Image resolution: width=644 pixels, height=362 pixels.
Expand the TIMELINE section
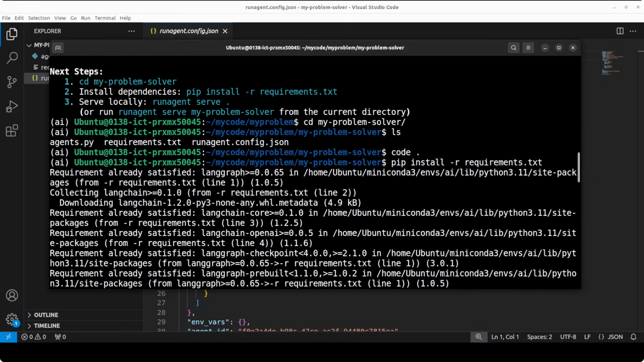pyautogui.click(x=47, y=325)
